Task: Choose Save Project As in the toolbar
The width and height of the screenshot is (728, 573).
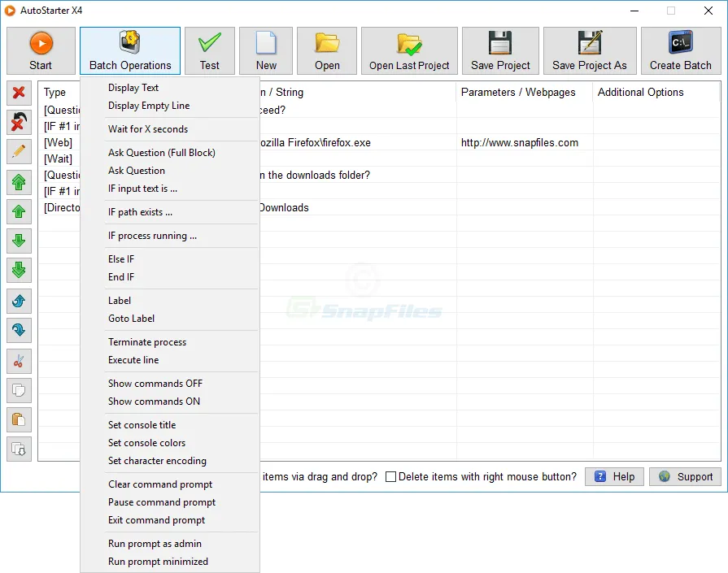Action: click(x=590, y=50)
